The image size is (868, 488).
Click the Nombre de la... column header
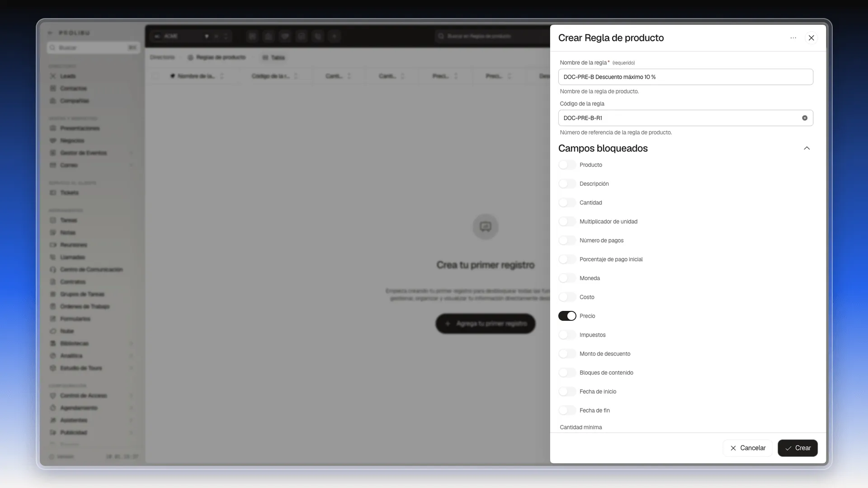196,76
